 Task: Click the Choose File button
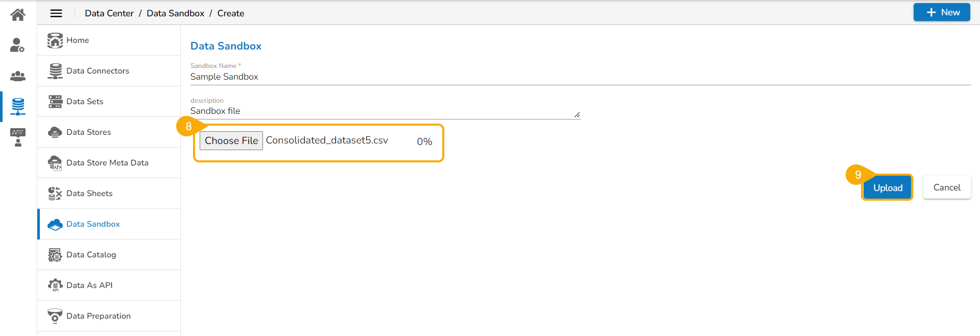tap(231, 141)
